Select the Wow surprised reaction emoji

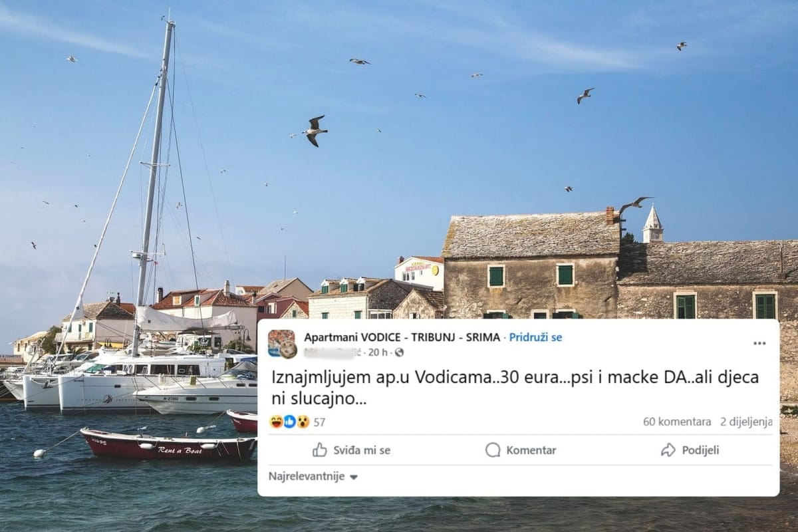[303, 422]
